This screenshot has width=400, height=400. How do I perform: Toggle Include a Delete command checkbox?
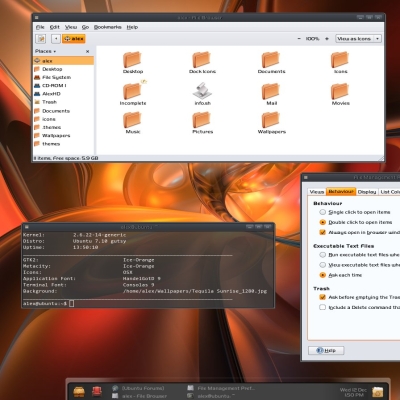click(322, 307)
